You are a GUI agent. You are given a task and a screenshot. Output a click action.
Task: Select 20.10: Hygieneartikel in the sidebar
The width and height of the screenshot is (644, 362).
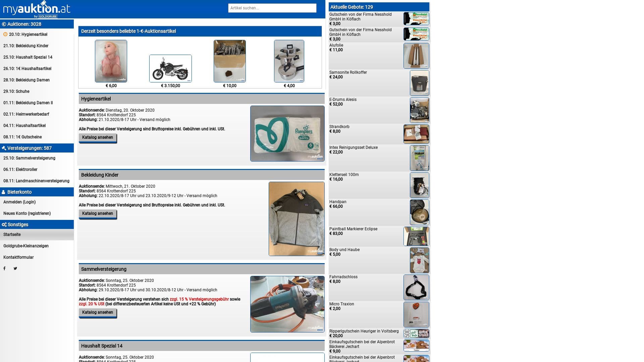(28, 35)
